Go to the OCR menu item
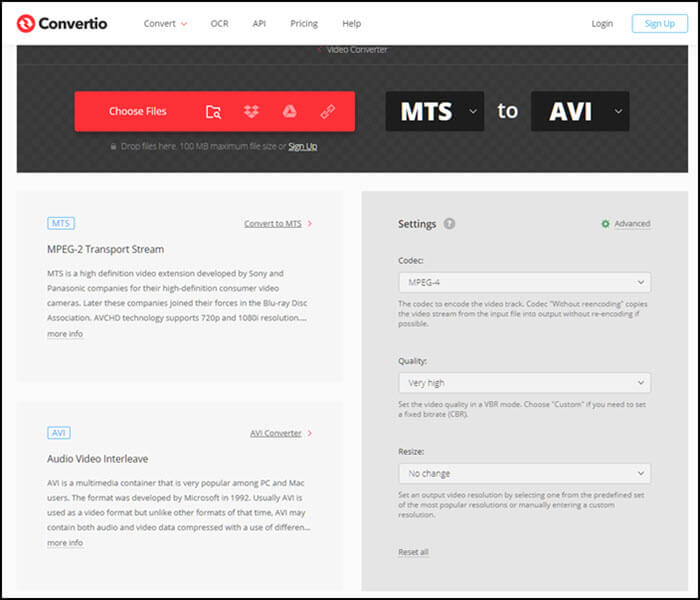Image resolution: width=700 pixels, height=600 pixels. tap(218, 23)
